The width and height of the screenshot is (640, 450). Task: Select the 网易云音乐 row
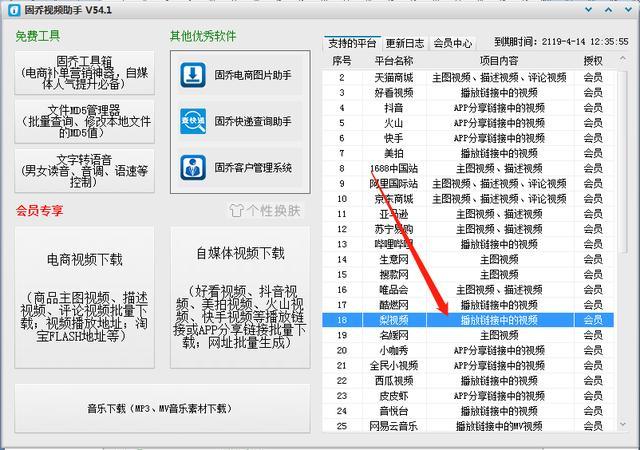[468, 425]
